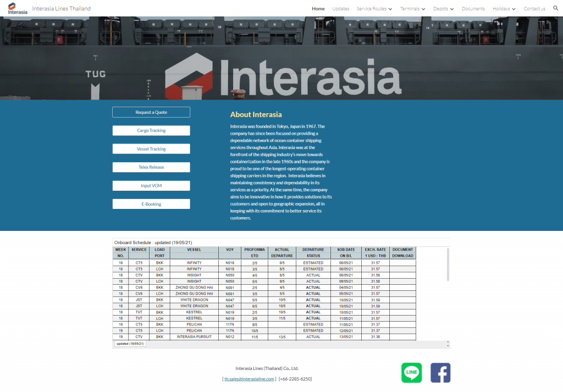
Task: Click the Vessel Tracking button
Action: [x=151, y=148]
